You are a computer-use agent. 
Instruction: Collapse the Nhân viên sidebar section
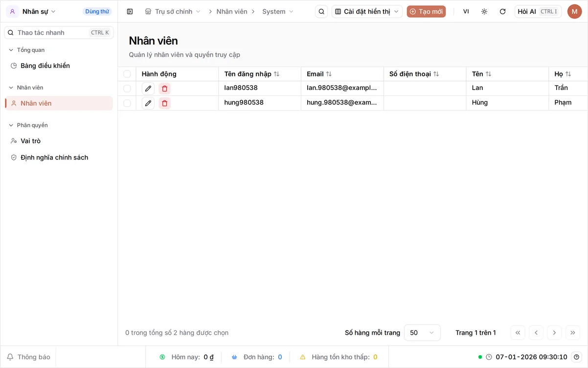(x=26, y=88)
